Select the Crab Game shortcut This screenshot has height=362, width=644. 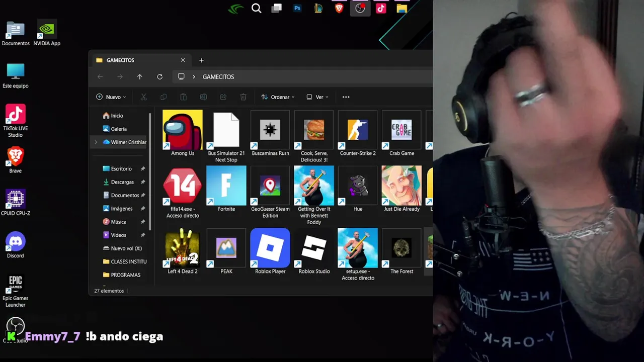(x=401, y=132)
